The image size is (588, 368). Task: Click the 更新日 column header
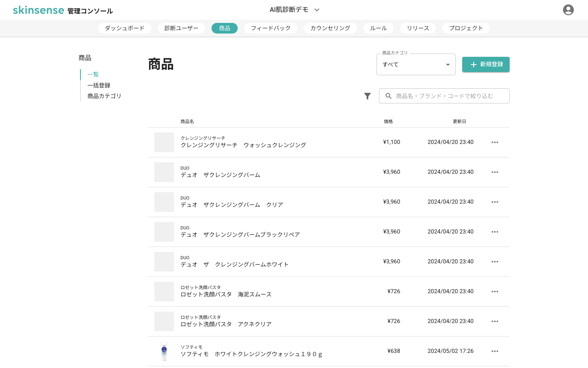459,121
